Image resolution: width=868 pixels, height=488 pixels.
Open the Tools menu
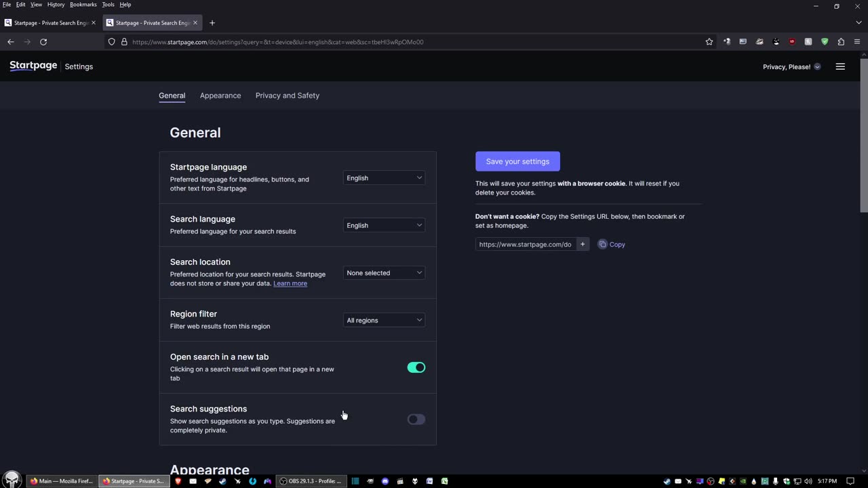(x=108, y=5)
